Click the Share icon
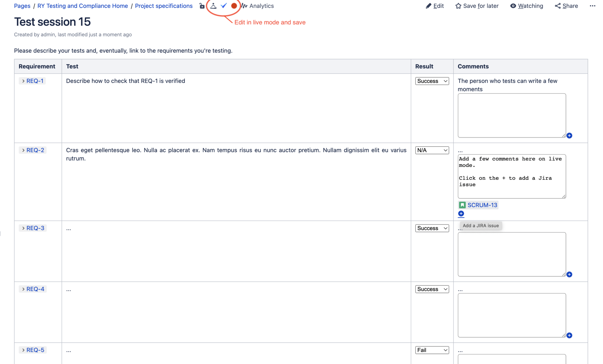This screenshot has height=364, width=603. click(557, 6)
